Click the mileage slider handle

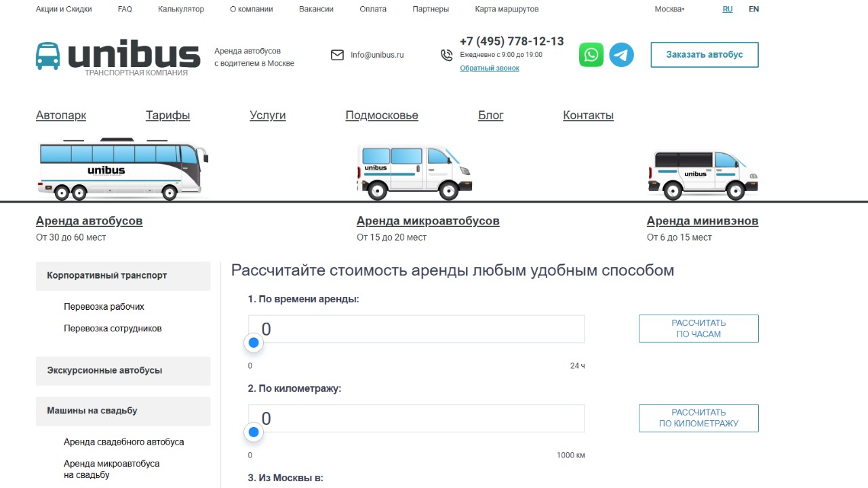(254, 432)
